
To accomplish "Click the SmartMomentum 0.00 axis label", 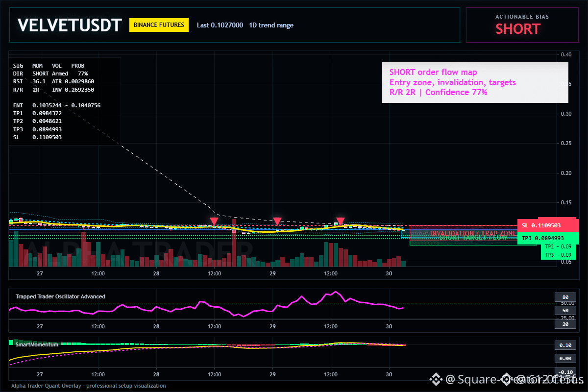I will coord(564,359).
